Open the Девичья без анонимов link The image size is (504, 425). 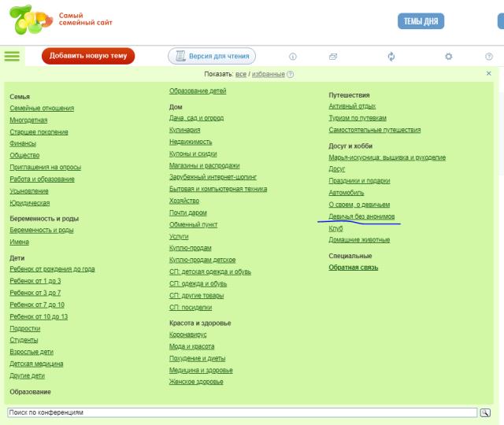361,216
